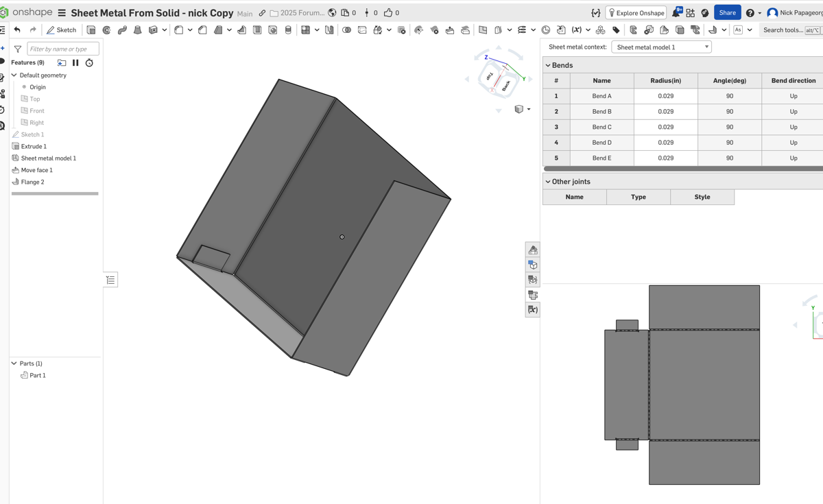Toggle the rollback pause icon in Features

pos(75,62)
